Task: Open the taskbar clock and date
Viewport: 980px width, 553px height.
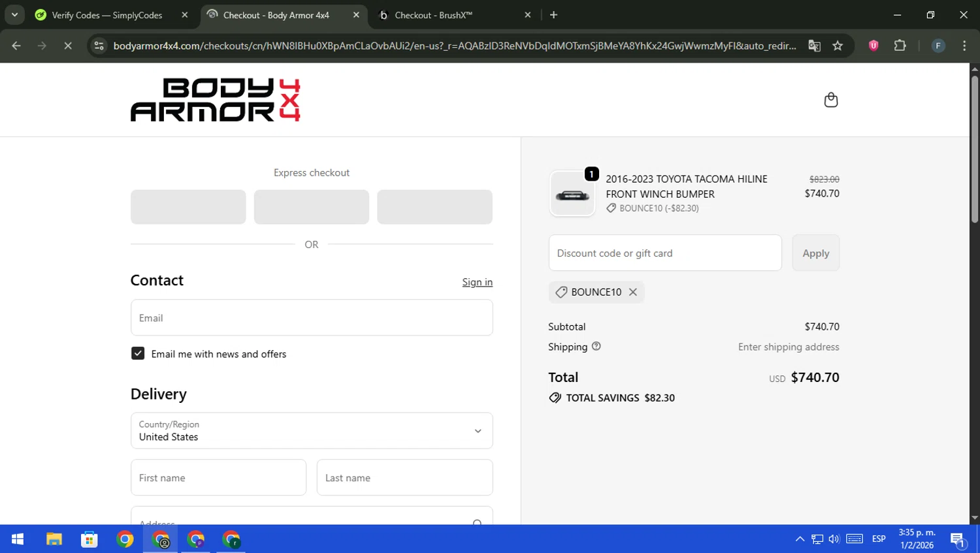Action: tap(917, 539)
